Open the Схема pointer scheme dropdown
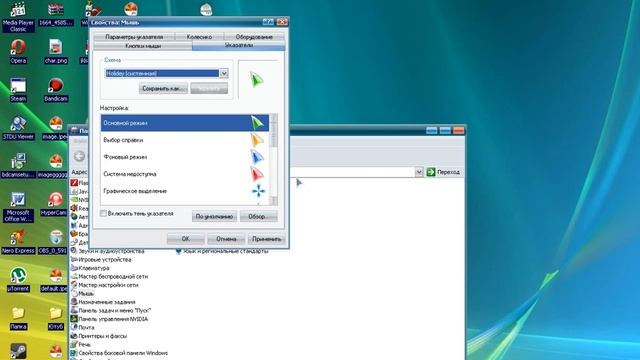The image size is (640, 360). click(224, 73)
